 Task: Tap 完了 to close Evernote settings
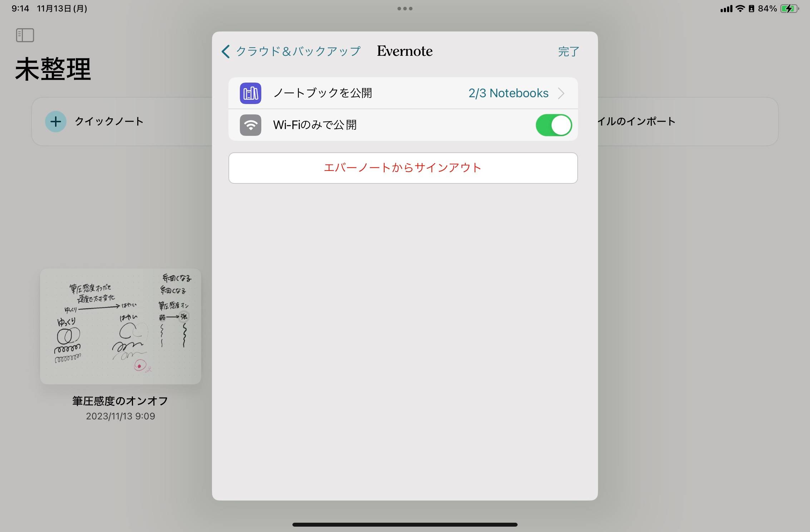coord(568,51)
